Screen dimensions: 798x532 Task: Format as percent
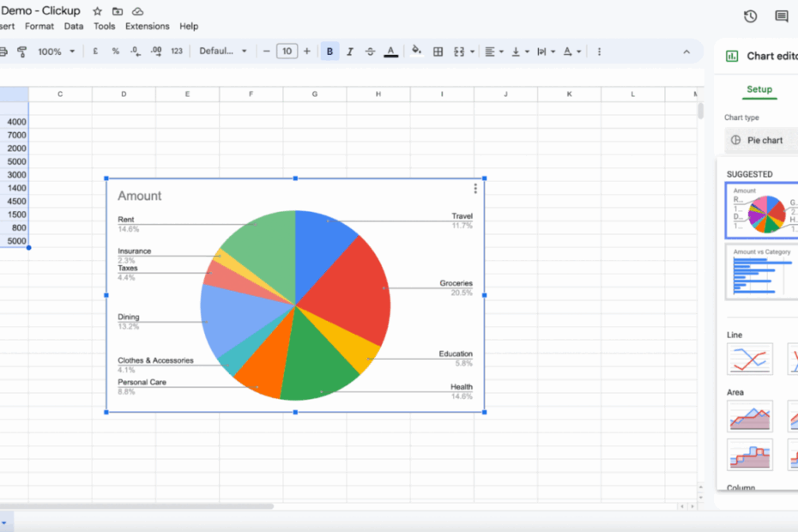[116, 51]
